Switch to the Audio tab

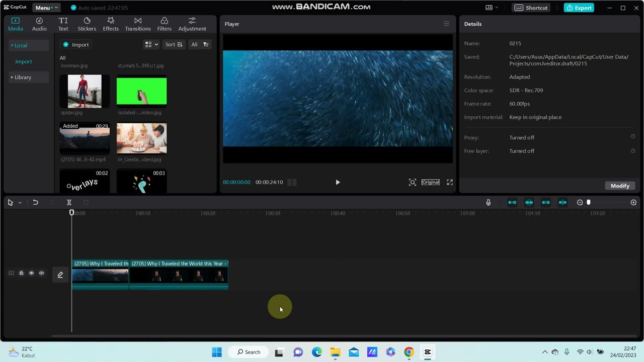39,24
